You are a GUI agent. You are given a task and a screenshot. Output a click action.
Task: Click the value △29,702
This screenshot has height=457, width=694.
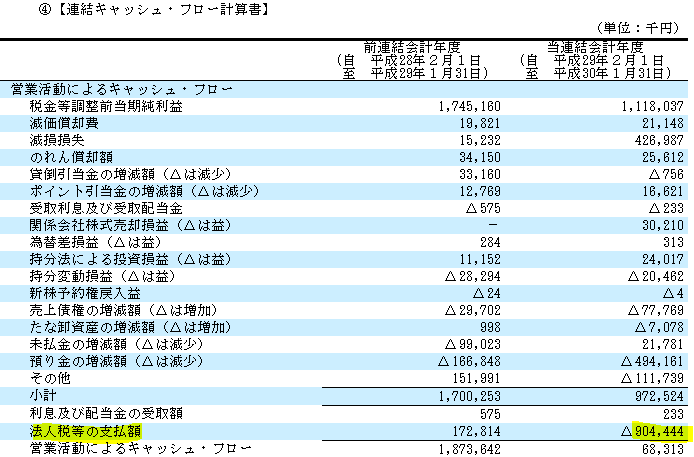(473, 311)
